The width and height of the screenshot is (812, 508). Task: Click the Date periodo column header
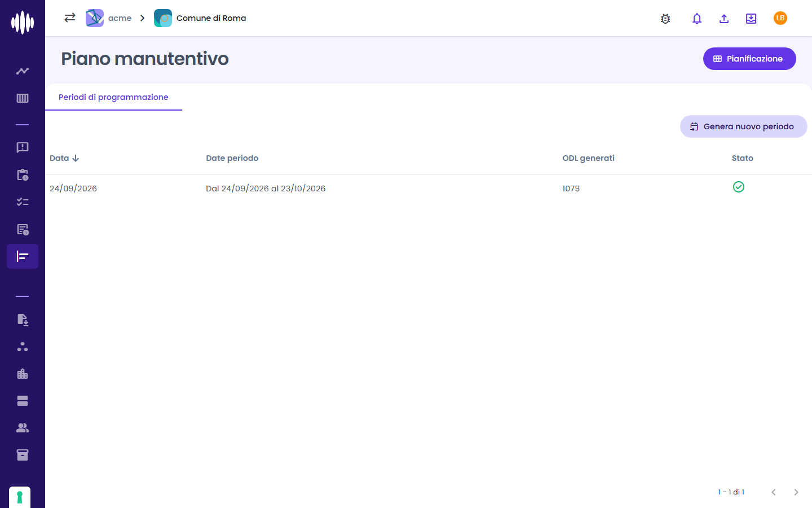tap(232, 158)
